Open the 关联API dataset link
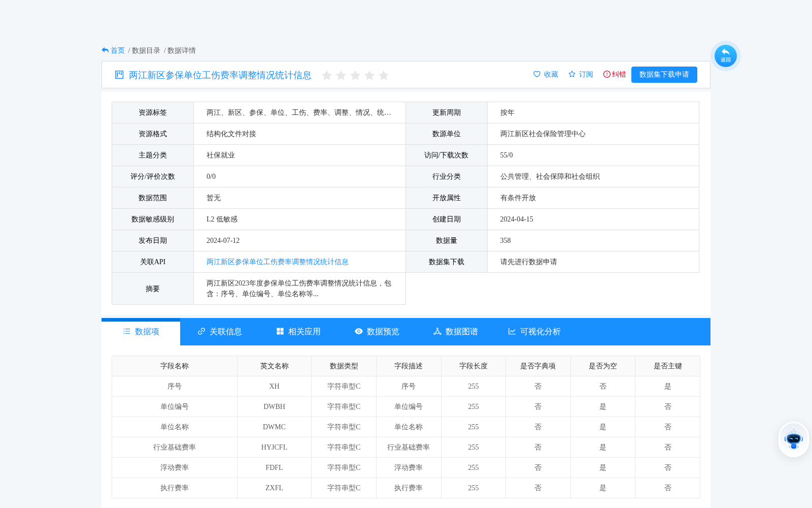812x508 pixels. [277, 262]
